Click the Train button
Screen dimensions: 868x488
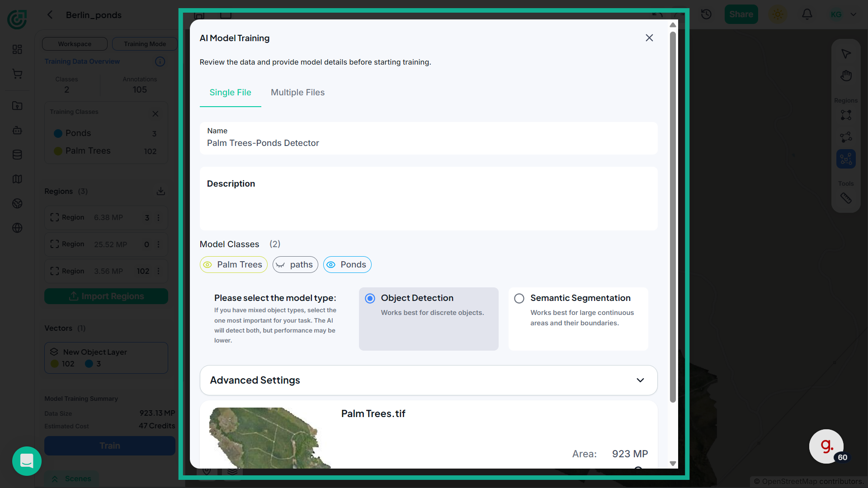tap(109, 446)
